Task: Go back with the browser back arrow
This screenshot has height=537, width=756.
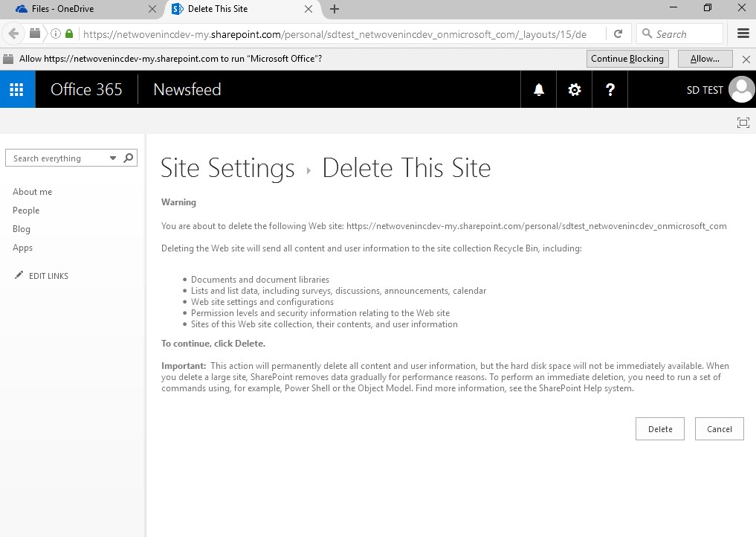Action: 13,33
